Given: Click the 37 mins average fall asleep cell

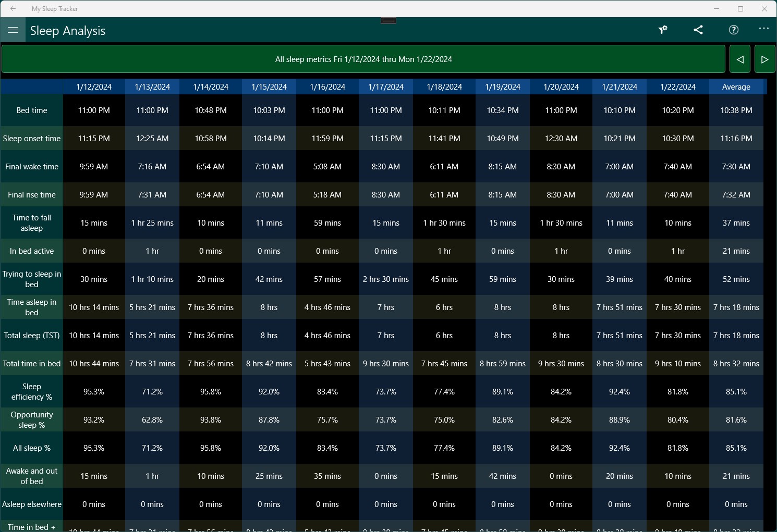Looking at the screenshot, I should (736, 223).
